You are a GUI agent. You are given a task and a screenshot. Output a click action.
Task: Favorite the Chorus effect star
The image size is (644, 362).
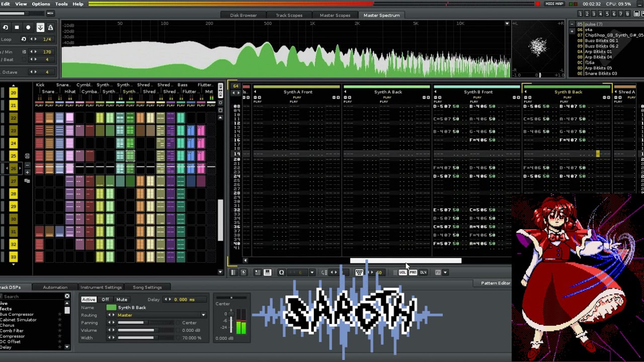pyautogui.click(x=59, y=325)
